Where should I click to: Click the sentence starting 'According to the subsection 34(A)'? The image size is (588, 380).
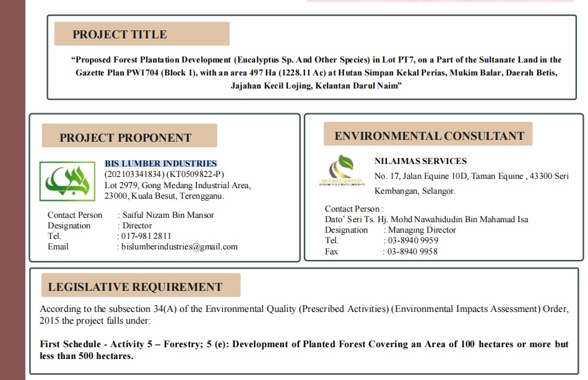click(304, 309)
